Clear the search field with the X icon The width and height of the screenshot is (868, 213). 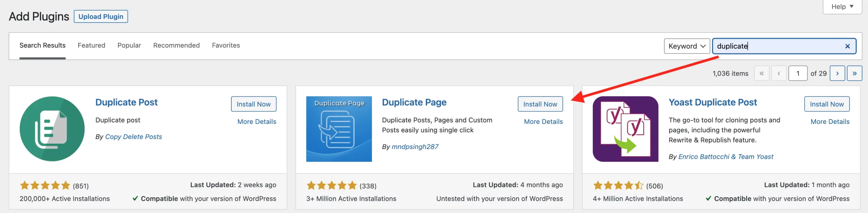point(847,46)
